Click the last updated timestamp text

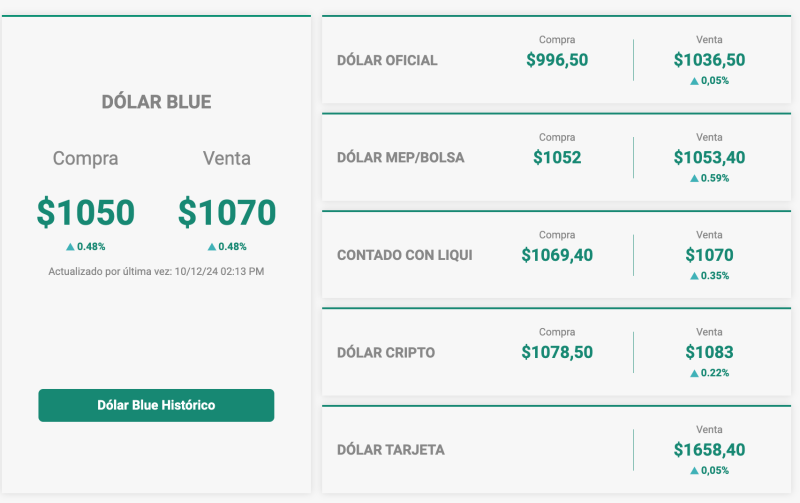[156, 271]
